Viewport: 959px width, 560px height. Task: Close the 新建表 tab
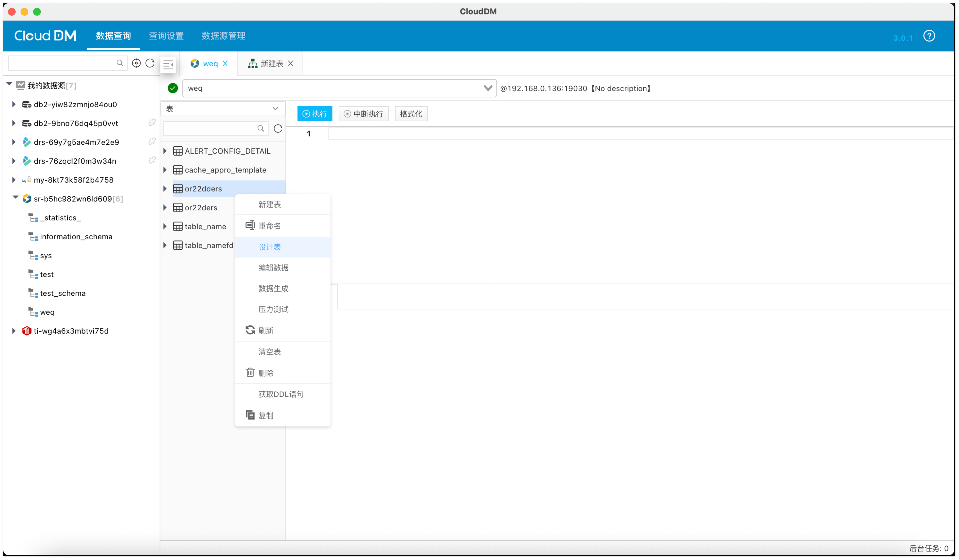tap(291, 64)
